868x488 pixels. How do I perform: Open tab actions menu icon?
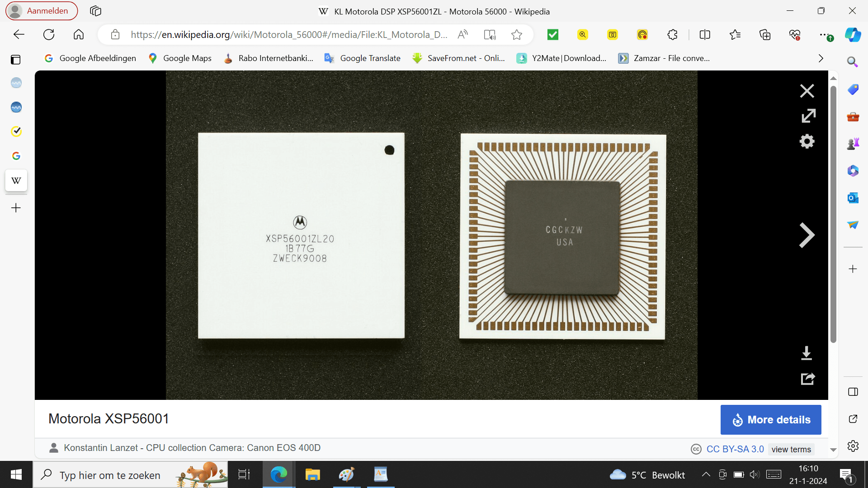click(x=16, y=60)
